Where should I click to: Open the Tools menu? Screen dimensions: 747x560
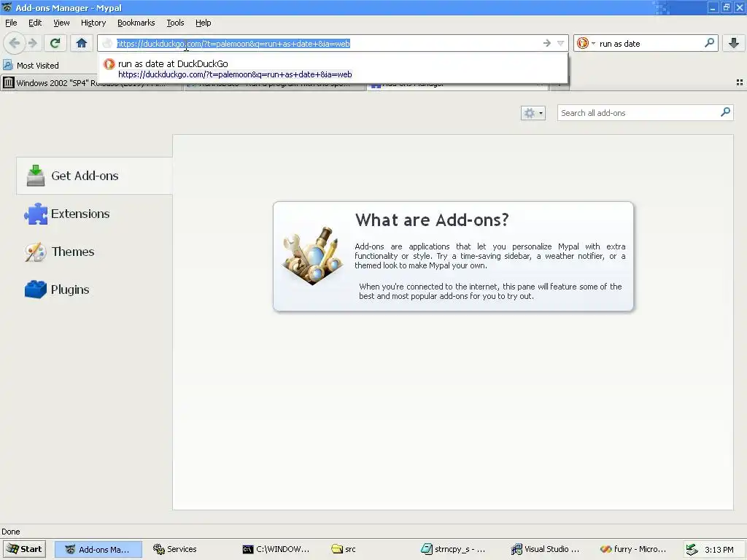175,23
